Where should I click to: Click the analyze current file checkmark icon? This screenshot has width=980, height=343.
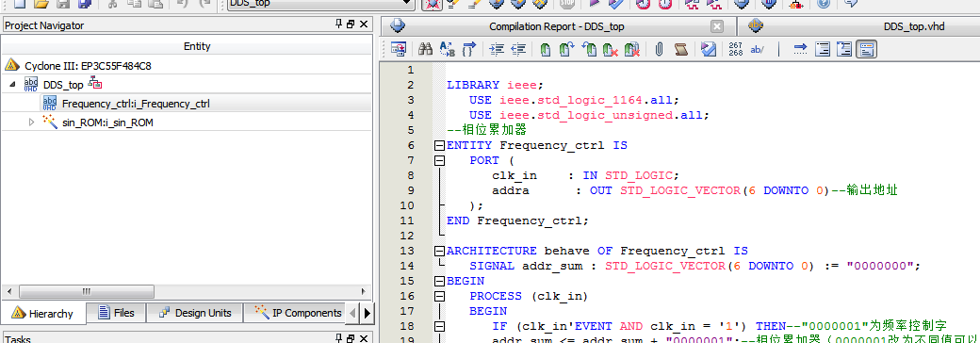coord(708,49)
